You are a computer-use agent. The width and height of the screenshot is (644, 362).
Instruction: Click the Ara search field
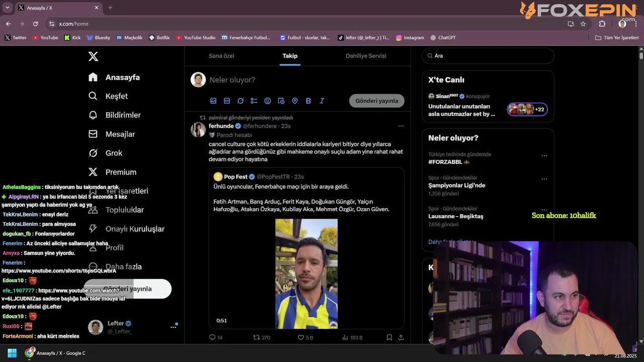click(x=488, y=56)
